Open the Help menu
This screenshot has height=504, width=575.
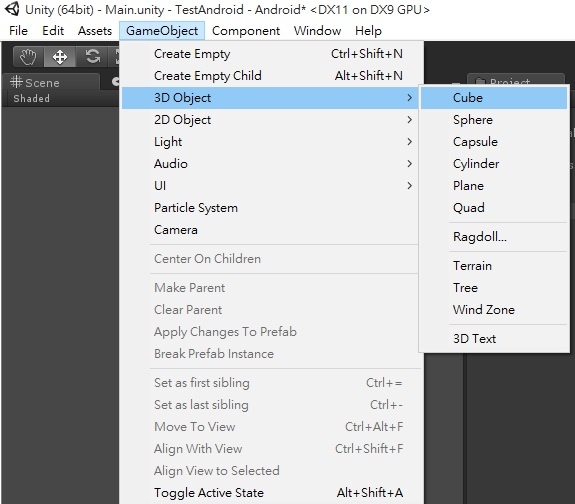(368, 30)
